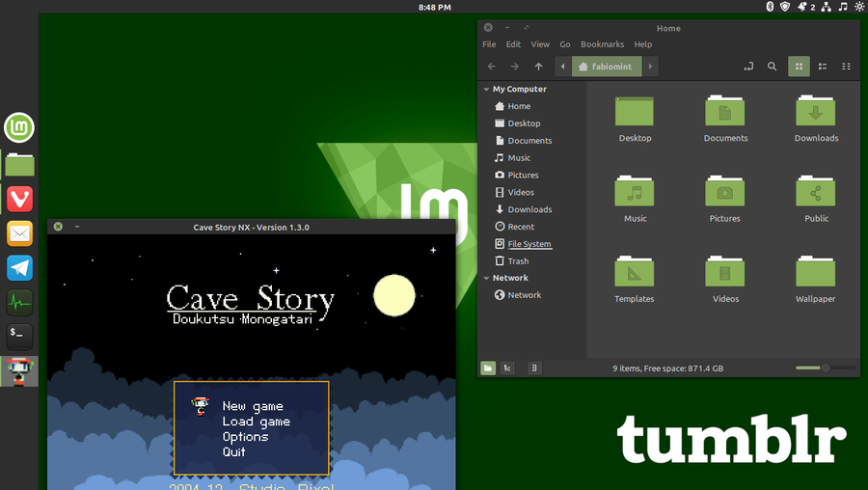Image resolution: width=868 pixels, height=490 pixels.
Task: Click fabiomint path button
Action: tap(607, 67)
